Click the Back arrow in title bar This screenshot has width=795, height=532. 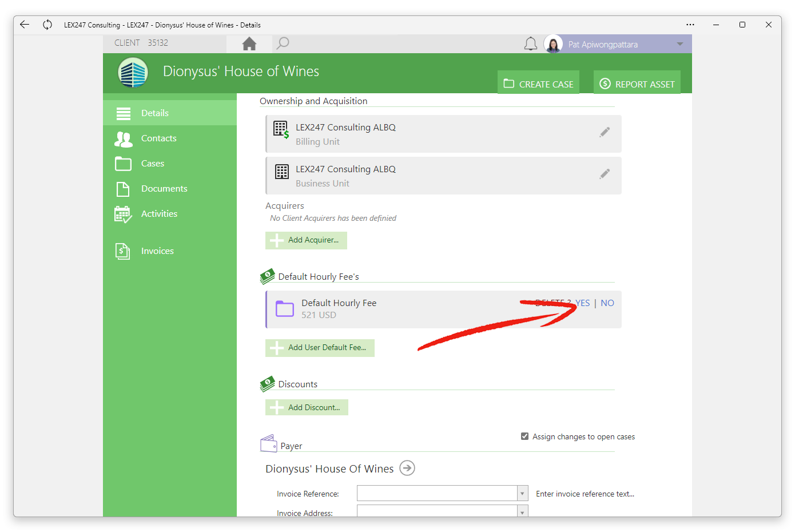click(25, 25)
